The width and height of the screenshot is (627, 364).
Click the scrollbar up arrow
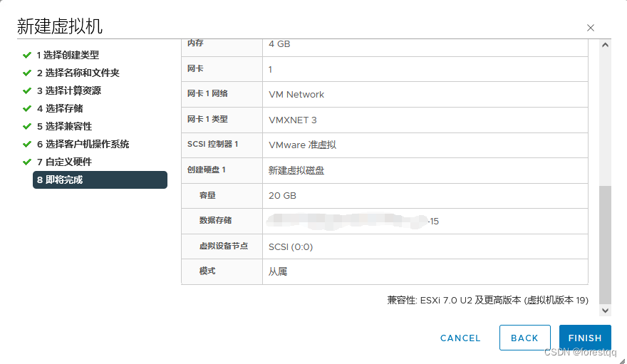pyautogui.click(x=605, y=45)
